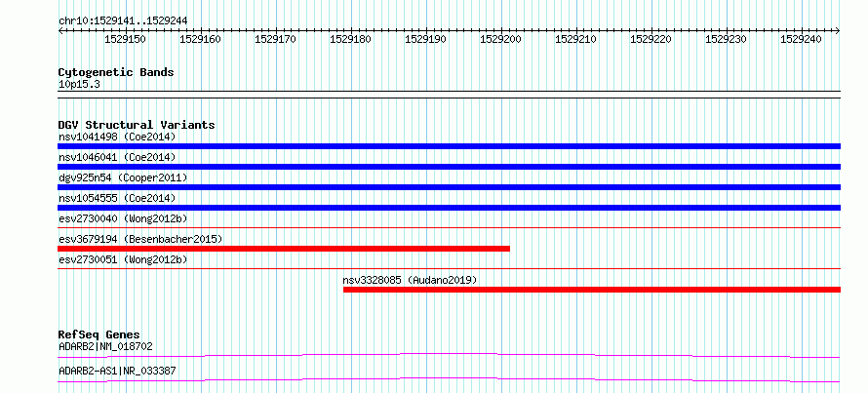Click ruler position 1529230

(x=727, y=39)
